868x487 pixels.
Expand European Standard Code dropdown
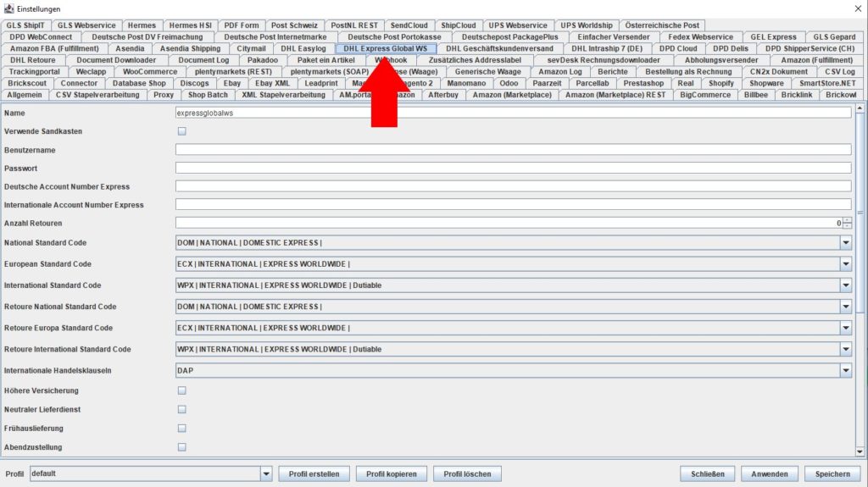pyautogui.click(x=845, y=264)
